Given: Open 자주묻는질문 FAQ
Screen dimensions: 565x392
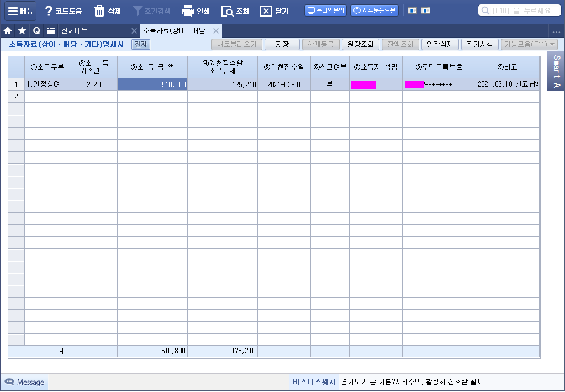Looking at the screenshot, I should coord(374,11).
